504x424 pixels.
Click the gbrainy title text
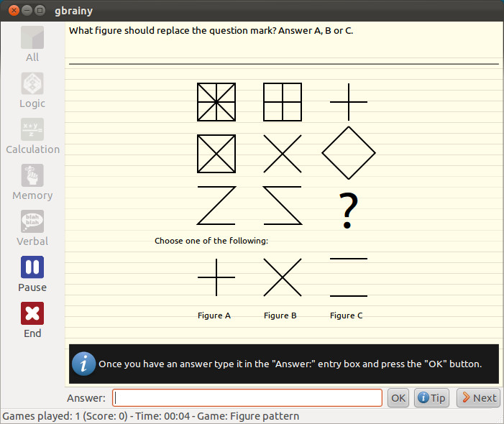tap(73, 11)
